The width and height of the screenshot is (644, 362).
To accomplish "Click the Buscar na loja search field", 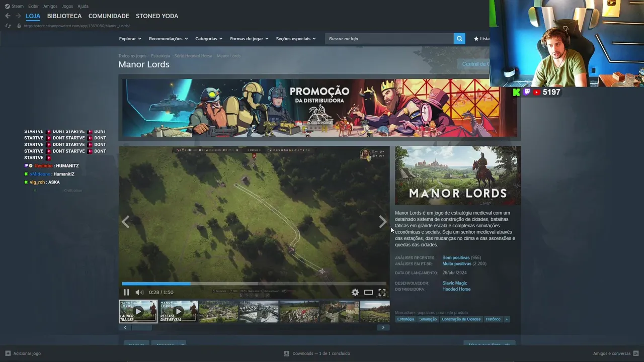I will pyautogui.click(x=389, y=39).
